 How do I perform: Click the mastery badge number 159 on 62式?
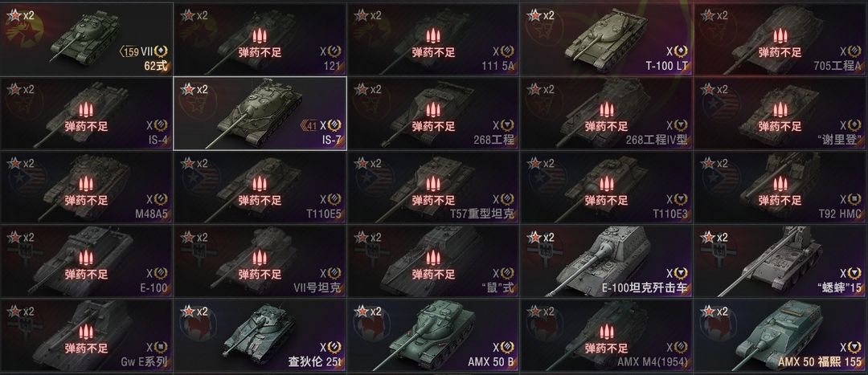pos(130,52)
